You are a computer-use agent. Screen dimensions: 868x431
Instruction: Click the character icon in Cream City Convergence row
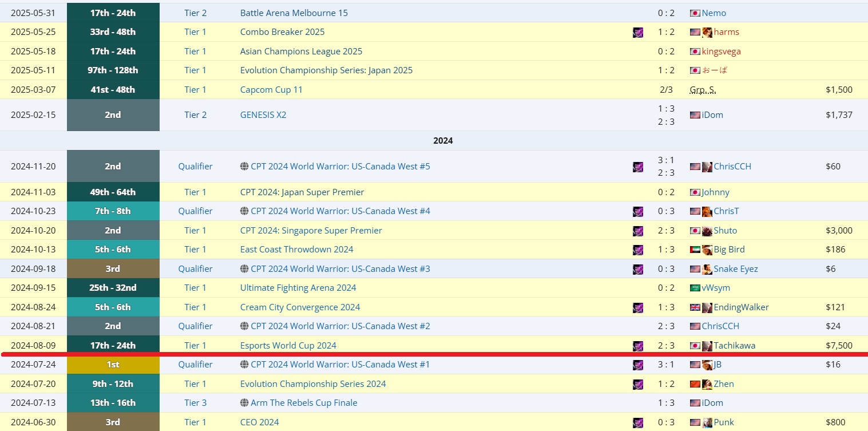coord(638,308)
